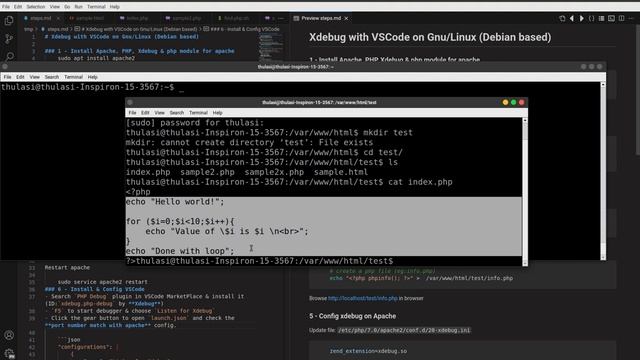640x360 pixels.
Task: Open Source Control view in VSCode activity bar
Action: click(x=9, y=39)
